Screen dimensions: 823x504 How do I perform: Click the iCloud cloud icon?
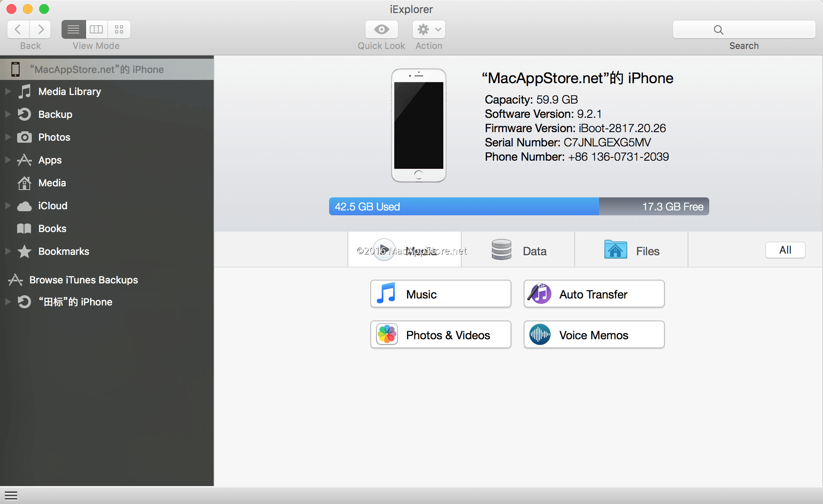(x=24, y=206)
